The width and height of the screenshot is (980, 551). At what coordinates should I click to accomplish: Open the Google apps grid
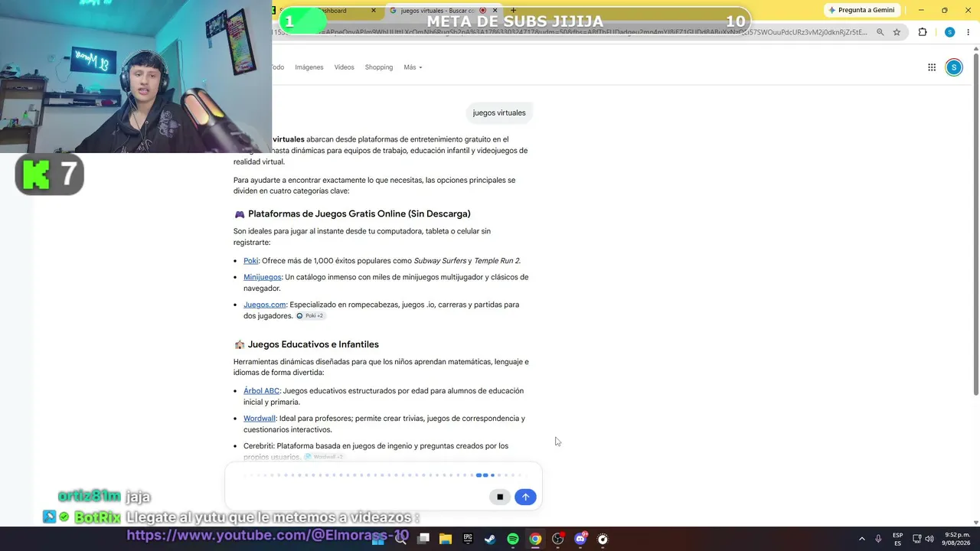pos(932,67)
